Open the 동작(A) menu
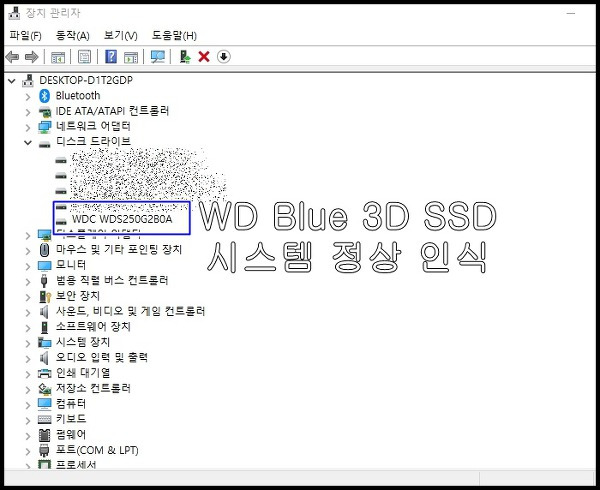The height and width of the screenshot is (490, 600). 73,36
